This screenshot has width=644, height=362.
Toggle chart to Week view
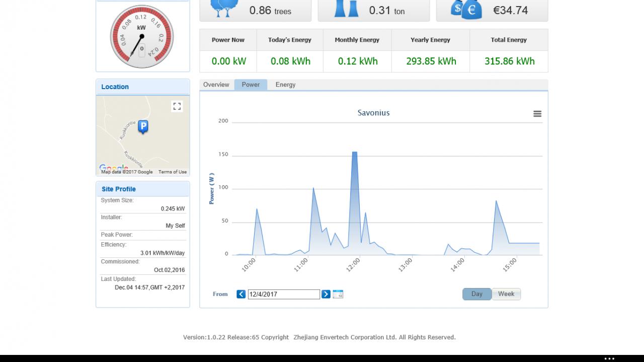[506, 294]
